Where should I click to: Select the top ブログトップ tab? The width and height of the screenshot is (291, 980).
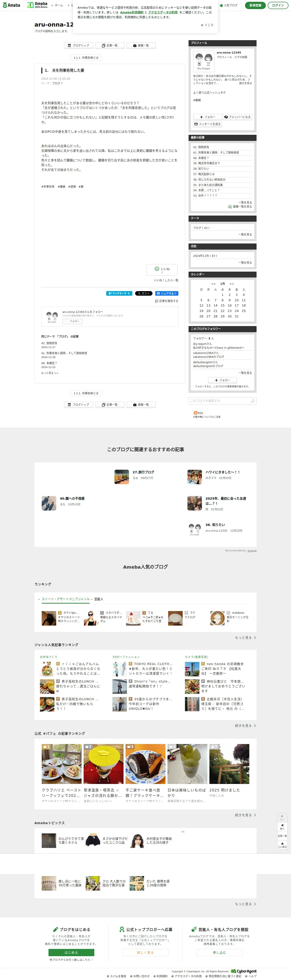click(78, 45)
